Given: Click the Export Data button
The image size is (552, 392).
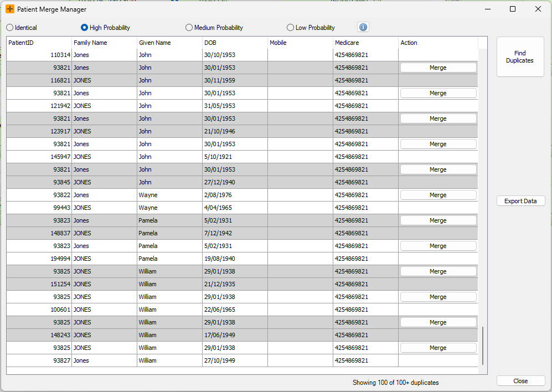Looking at the screenshot, I should pos(520,201).
